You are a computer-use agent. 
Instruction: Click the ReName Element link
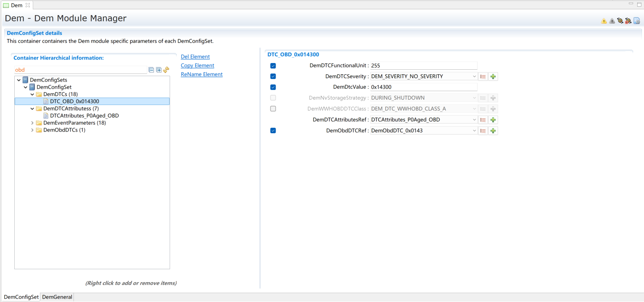(x=201, y=74)
